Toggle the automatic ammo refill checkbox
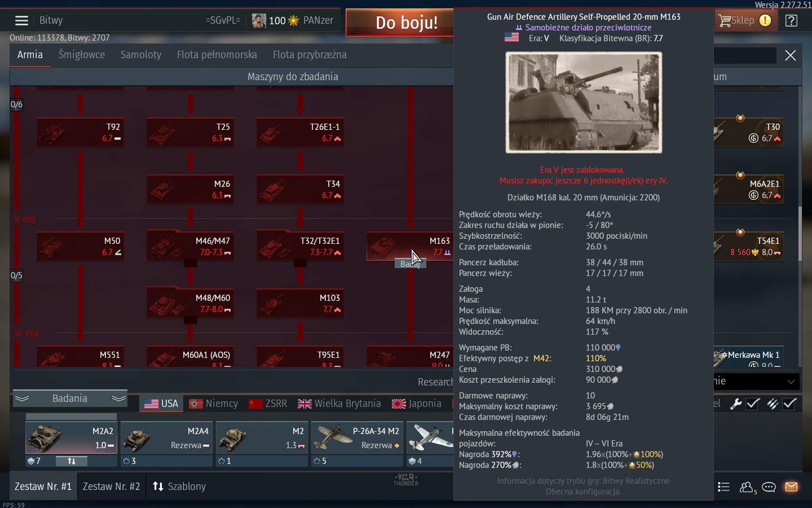 789,404
